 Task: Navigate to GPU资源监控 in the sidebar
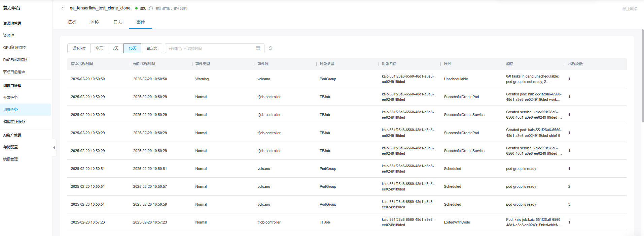click(14, 48)
